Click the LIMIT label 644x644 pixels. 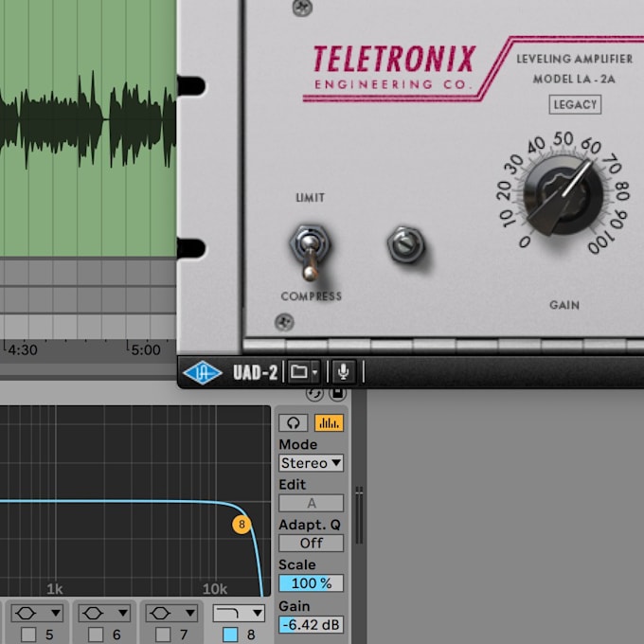[x=311, y=198]
